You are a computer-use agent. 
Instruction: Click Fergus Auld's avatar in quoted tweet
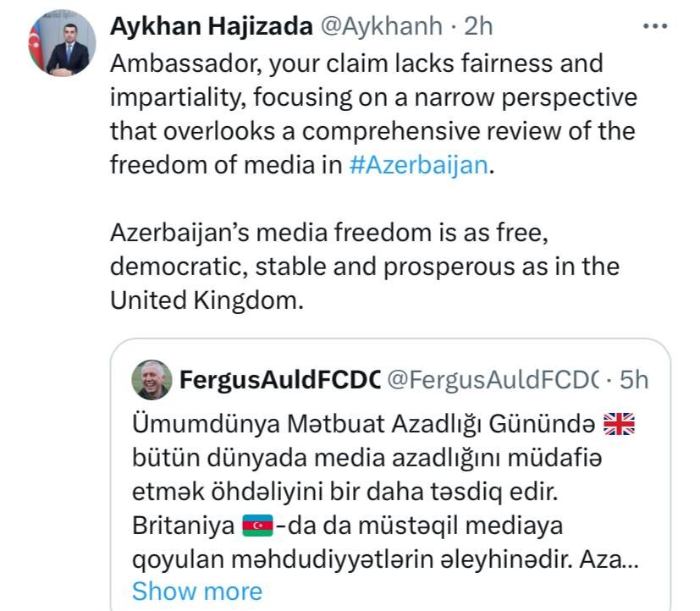click(x=152, y=380)
